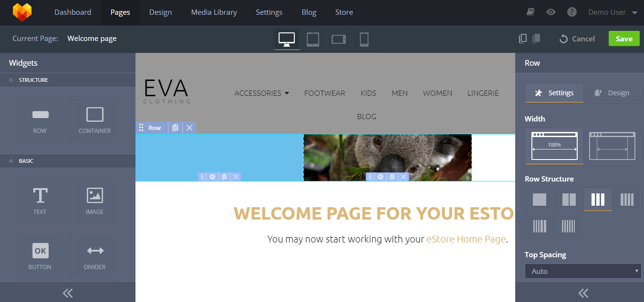Open the Design tab in top navigation
The width and height of the screenshot is (644, 302).
coord(160,12)
